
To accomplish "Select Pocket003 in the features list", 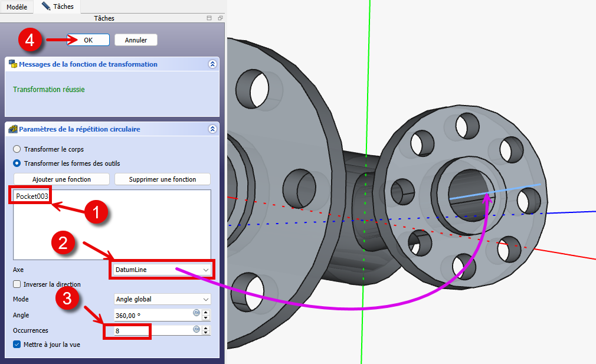I will tap(32, 196).
